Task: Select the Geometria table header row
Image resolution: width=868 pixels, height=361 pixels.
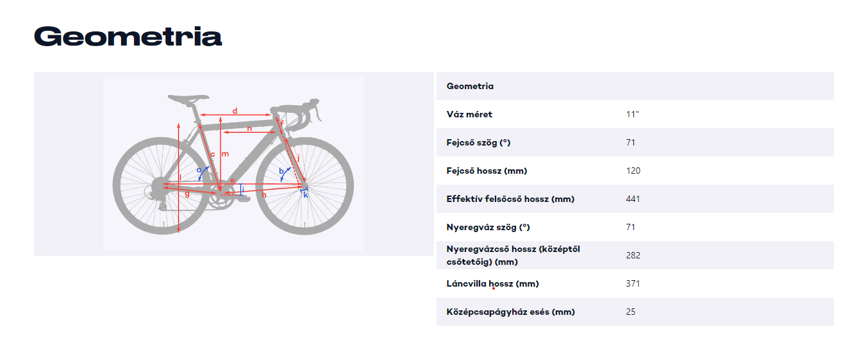Action: 635,86
